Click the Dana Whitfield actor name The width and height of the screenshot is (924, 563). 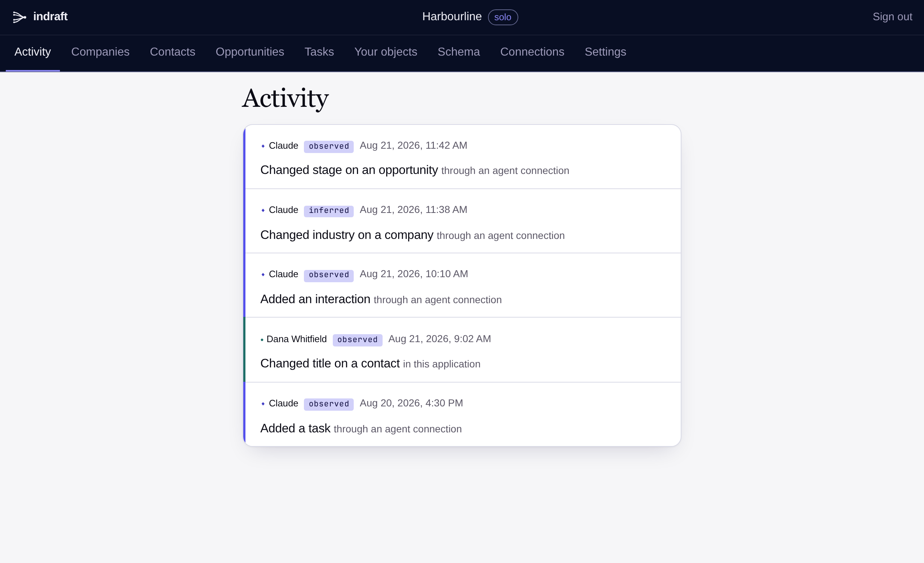click(x=296, y=339)
